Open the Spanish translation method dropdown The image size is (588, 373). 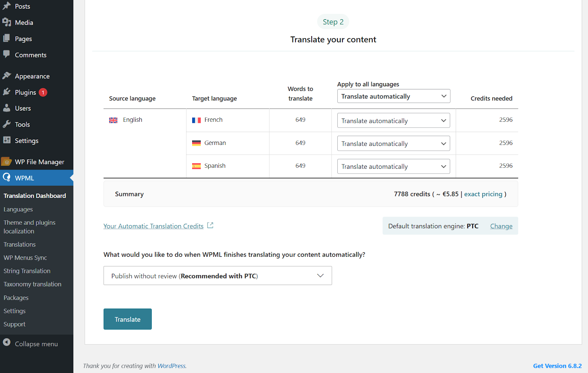[x=393, y=167]
